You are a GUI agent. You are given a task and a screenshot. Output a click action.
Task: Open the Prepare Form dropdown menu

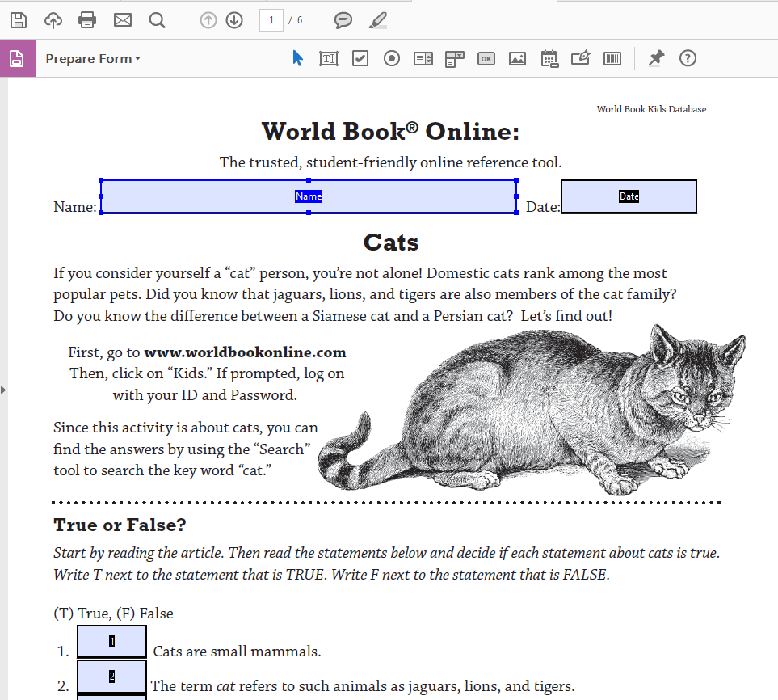93,58
